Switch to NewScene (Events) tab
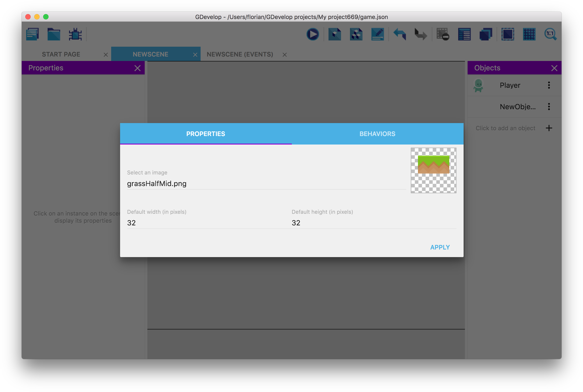Image resolution: width=583 pixels, height=392 pixels. pyautogui.click(x=240, y=54)
